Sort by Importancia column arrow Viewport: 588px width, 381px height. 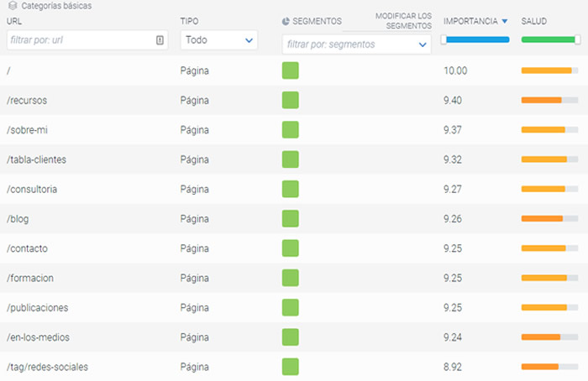(505, 21)
